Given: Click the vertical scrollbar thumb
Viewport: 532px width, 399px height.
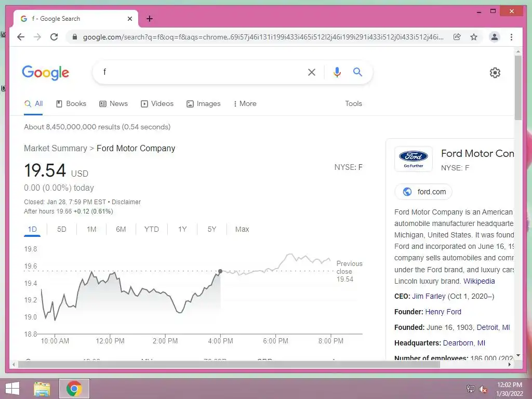Looking at the screenshot, I should pyautogui.click(x=518, y=87).
